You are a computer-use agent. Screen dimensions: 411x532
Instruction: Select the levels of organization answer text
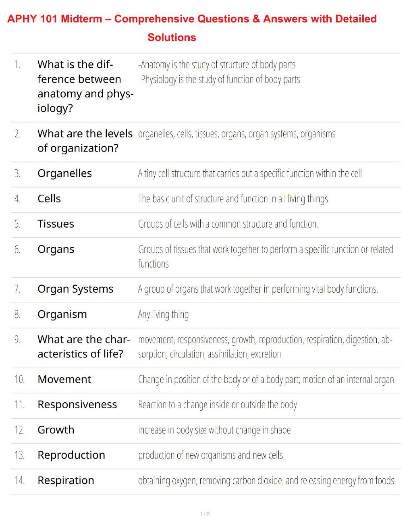(x=237, y=134)
